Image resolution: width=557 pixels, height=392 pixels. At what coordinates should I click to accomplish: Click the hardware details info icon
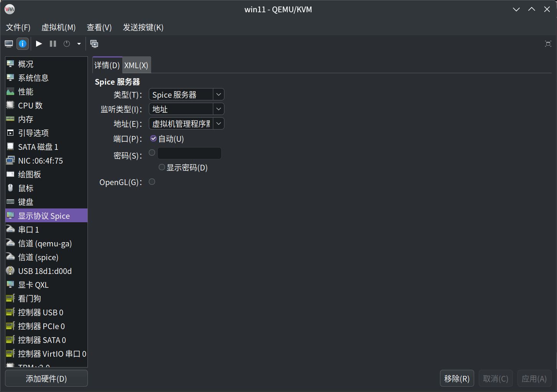(x=23, y=43)
